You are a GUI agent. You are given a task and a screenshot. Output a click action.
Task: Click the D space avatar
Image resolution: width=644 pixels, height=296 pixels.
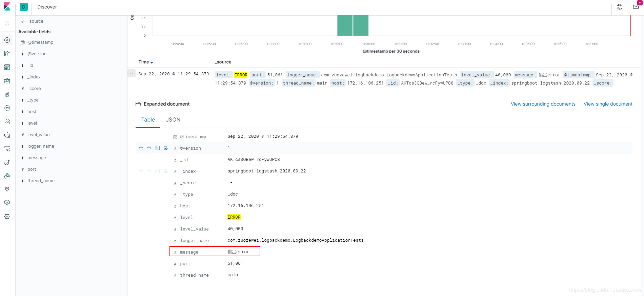(x=24, y=7)
